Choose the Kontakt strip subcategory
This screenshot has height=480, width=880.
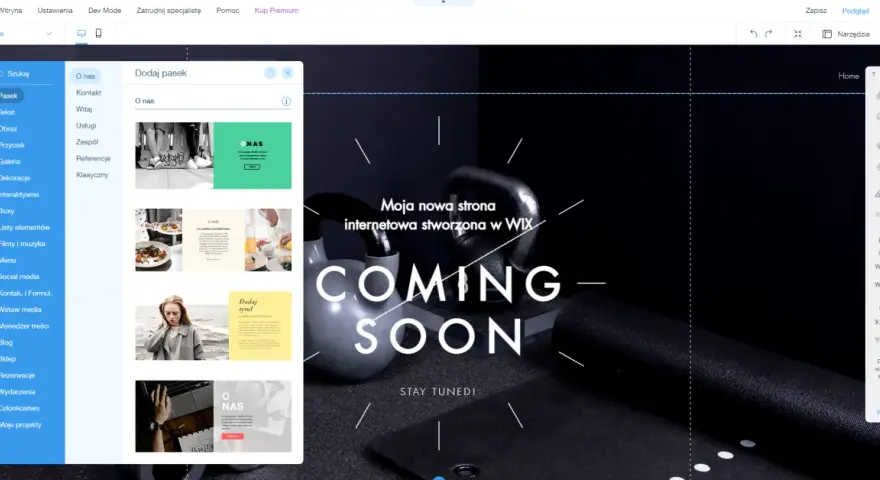(89, 93)
